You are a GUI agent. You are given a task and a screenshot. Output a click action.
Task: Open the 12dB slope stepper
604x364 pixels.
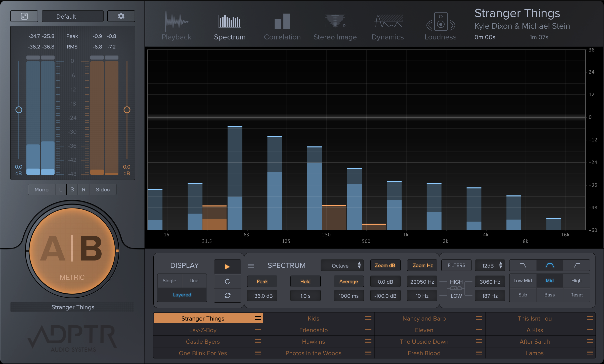[490, 265]
